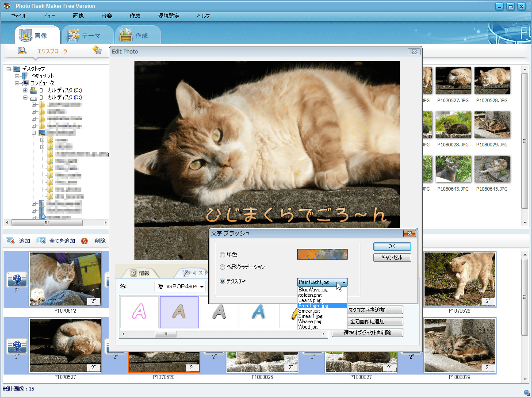Click the Explorer magnifier icon
Image resolution: width=532 pixels, height=398 pixels.
click(23, 51)
